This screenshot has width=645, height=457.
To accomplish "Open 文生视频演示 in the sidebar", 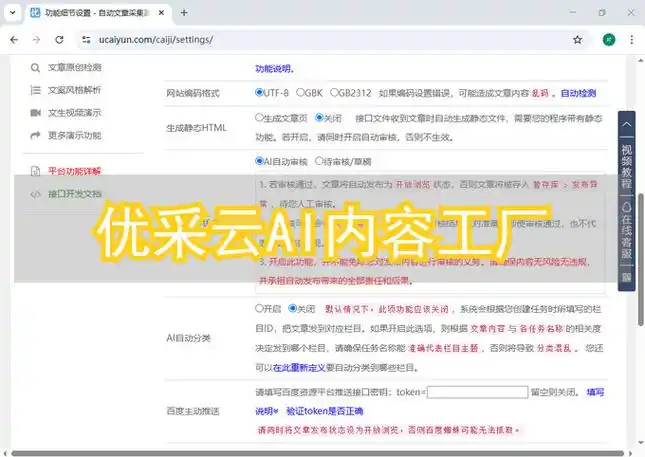I will tap(74, 113).
